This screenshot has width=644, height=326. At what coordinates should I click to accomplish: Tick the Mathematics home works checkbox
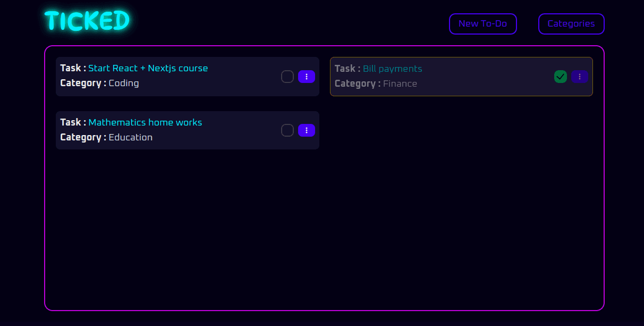click(287, 130)
